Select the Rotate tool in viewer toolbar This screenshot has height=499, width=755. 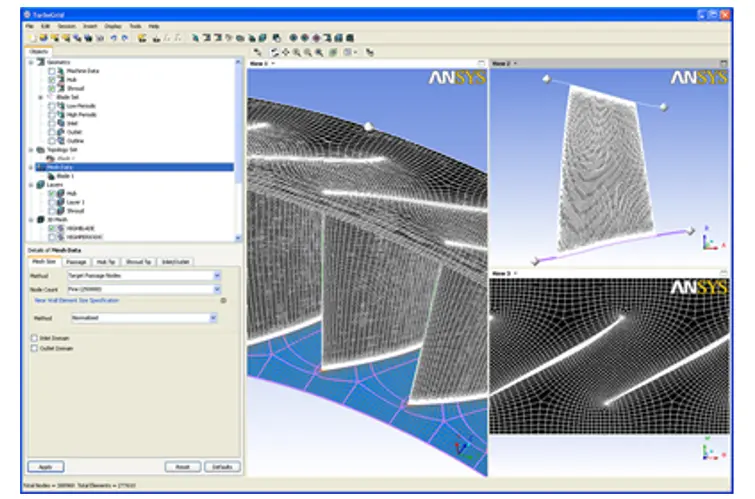(275, 50)
